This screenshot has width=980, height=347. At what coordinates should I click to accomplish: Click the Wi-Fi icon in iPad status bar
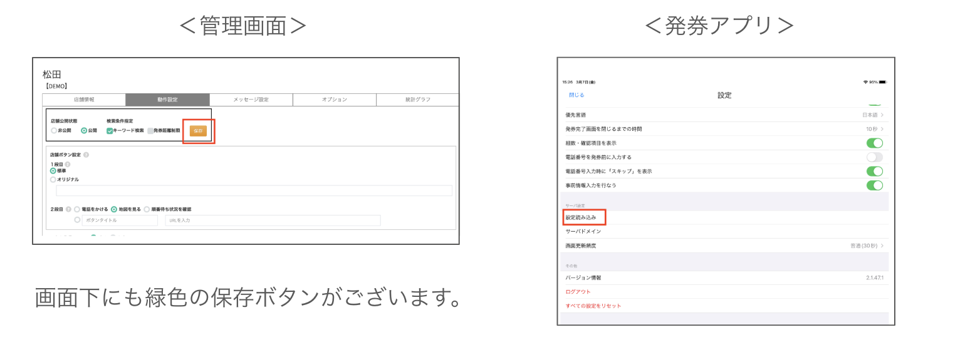point(864,82)
